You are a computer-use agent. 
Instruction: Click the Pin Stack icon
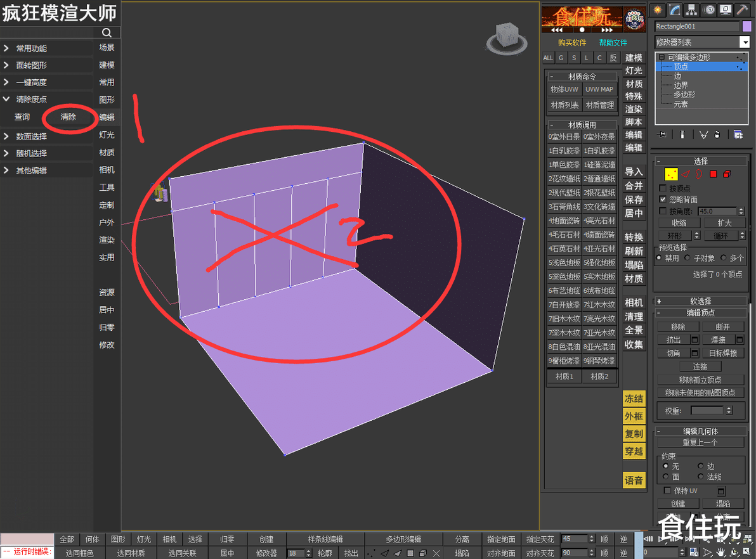pyautogui.click(x=663, y=134)
